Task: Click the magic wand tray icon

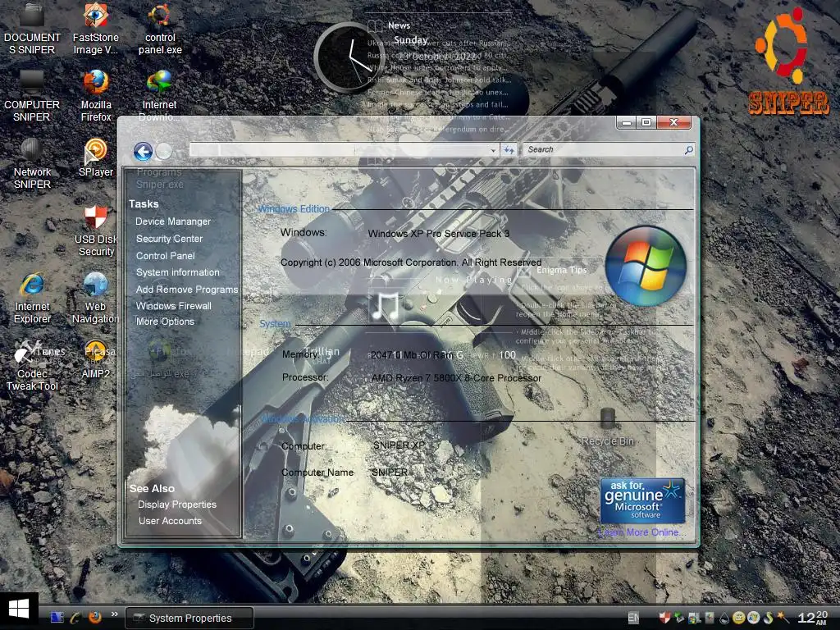Action: pos(783,618)
